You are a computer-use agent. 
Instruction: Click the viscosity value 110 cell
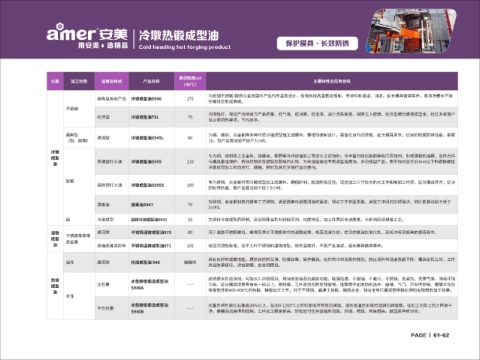190,162
